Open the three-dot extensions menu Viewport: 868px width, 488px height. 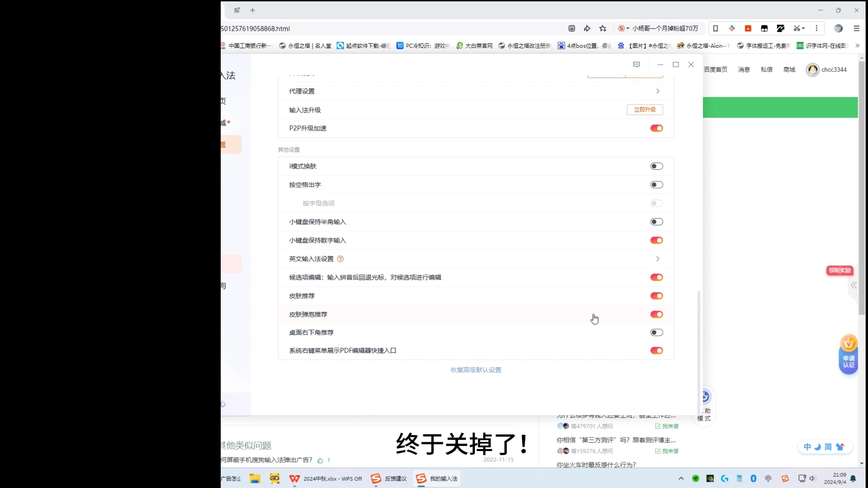click(x=816, y=28)
